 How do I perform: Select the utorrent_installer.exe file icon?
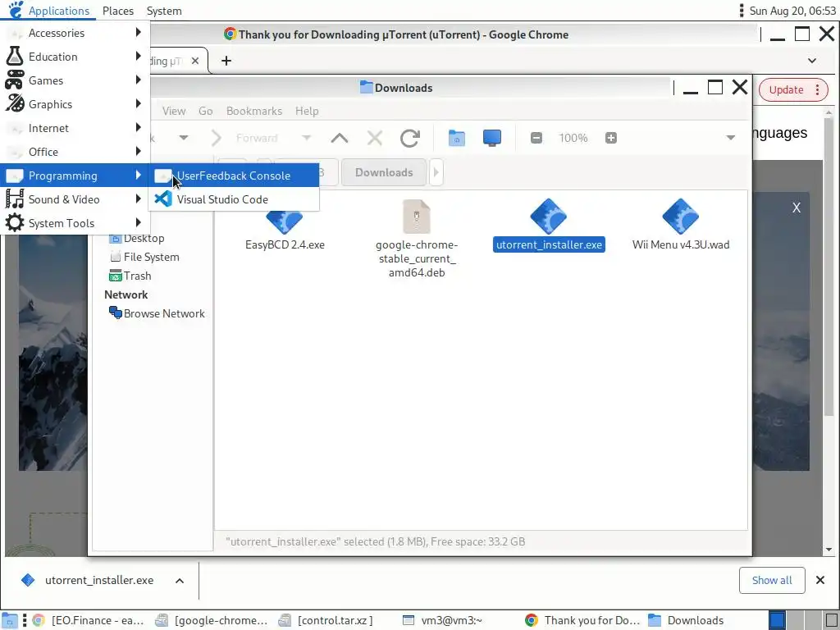(x=548, y=217)
